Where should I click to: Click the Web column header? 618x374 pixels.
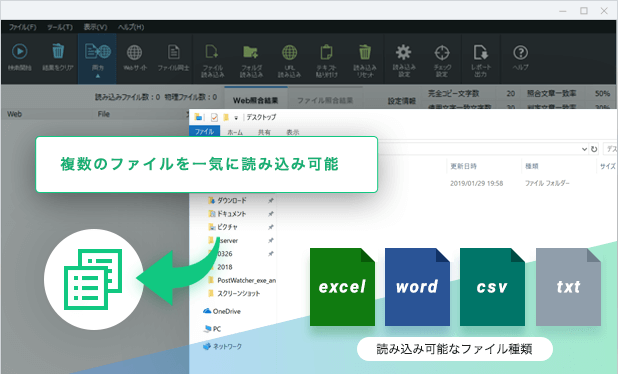point(15,114)
